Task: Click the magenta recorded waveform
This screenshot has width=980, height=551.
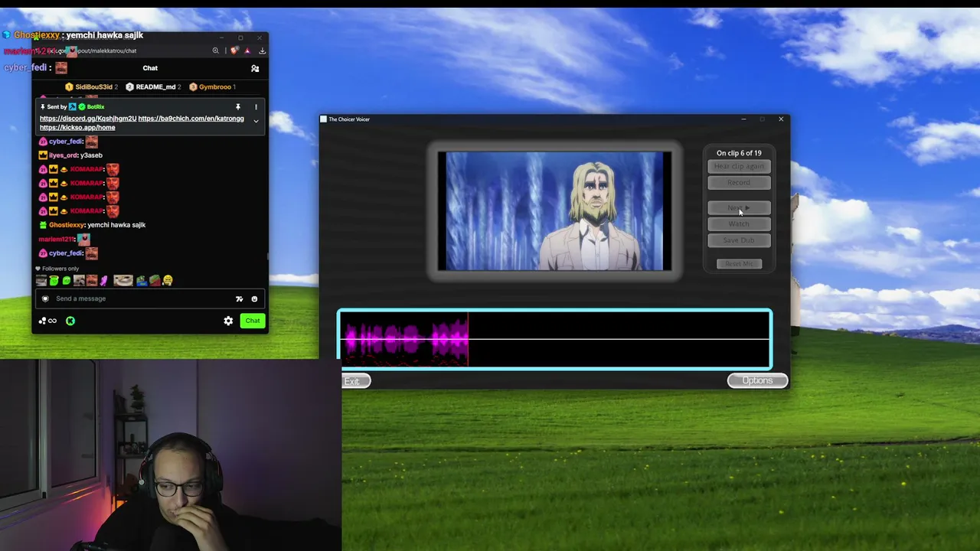Action: pyautogui.click(x=406, y=339)
